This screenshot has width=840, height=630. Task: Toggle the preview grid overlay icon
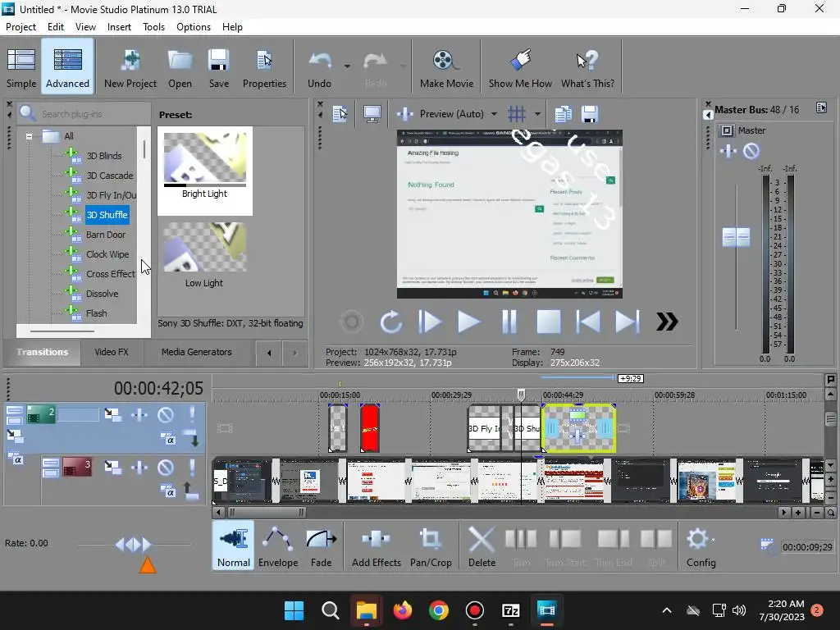(517, 113)
